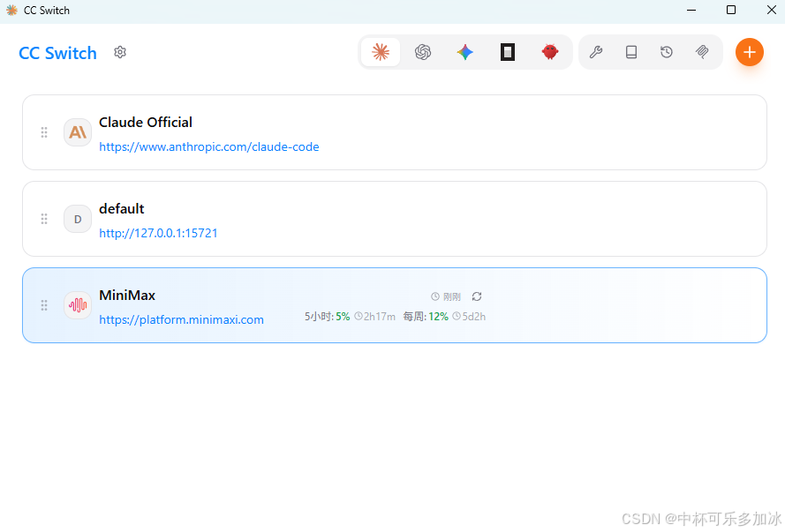Grab the drag handle of MiniMax provider

(x=44, y=305)
